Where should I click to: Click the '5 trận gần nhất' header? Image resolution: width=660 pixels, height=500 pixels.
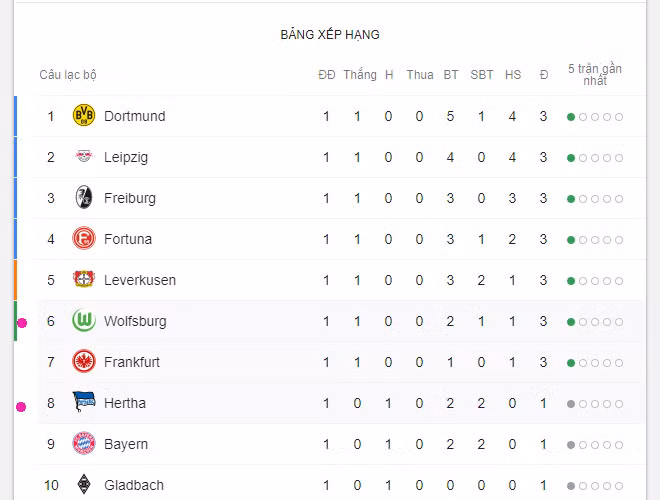[595, 75]
